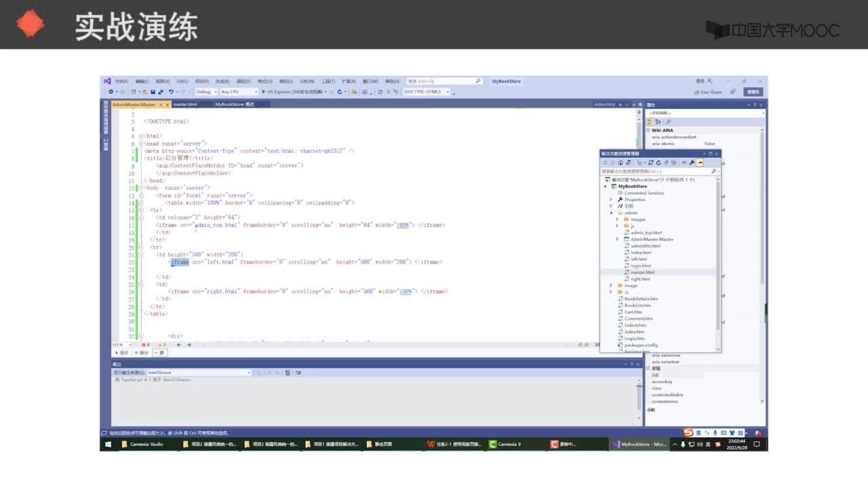Start IIS Express with the green play button
This screenshot has height=488, width=868.
pos(264,91)
